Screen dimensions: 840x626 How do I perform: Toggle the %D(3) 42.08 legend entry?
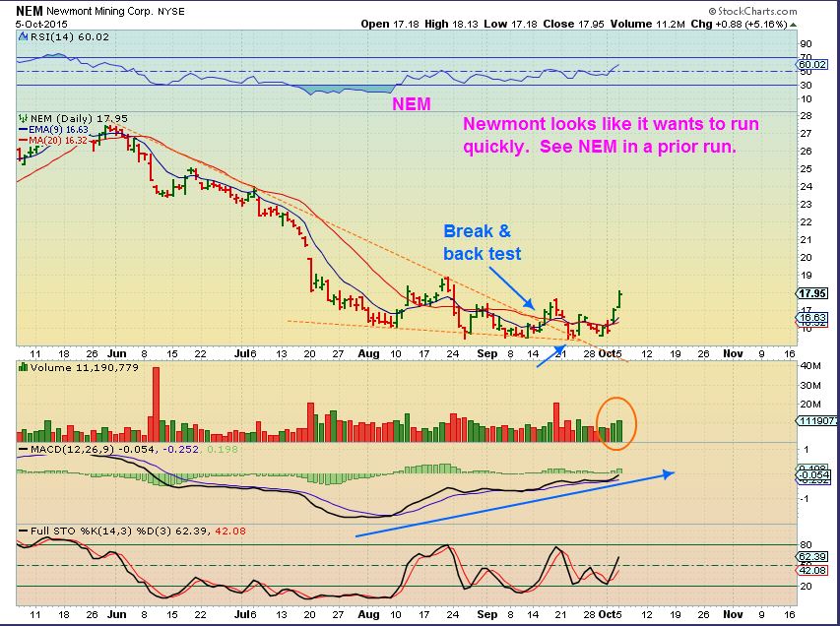click(x=229, y=531)
